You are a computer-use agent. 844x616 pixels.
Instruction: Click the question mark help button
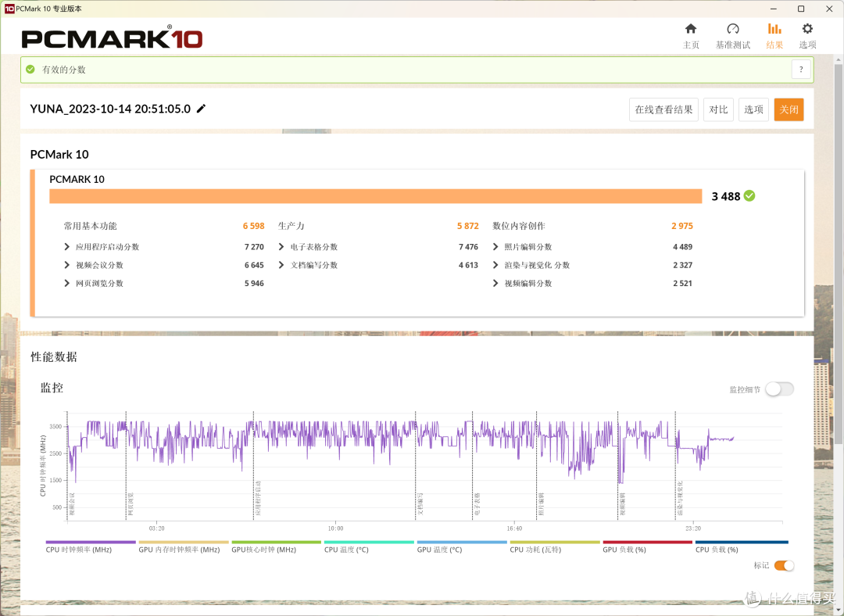pyautogui.click(x=801, y=70)
